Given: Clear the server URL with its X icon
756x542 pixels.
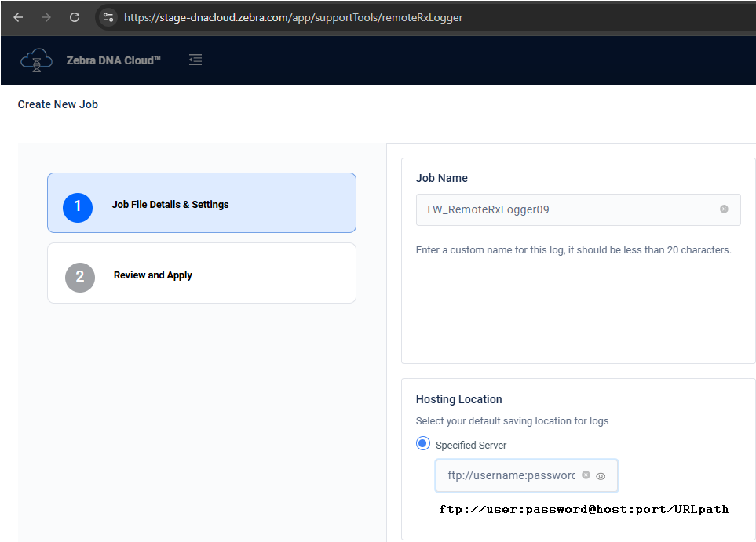Looking at the screenshot, I should (585, 475).
